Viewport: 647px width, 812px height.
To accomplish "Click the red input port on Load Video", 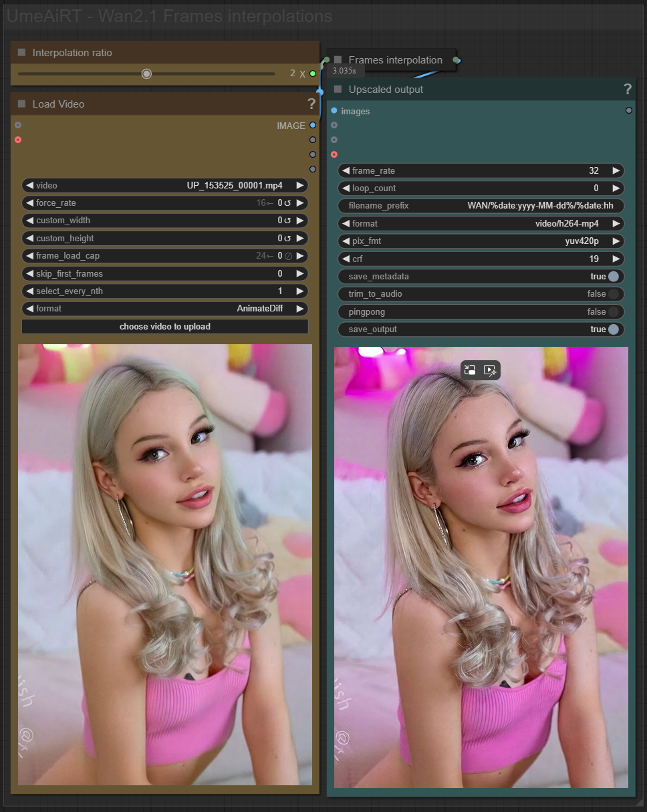I will pos(18,140).
